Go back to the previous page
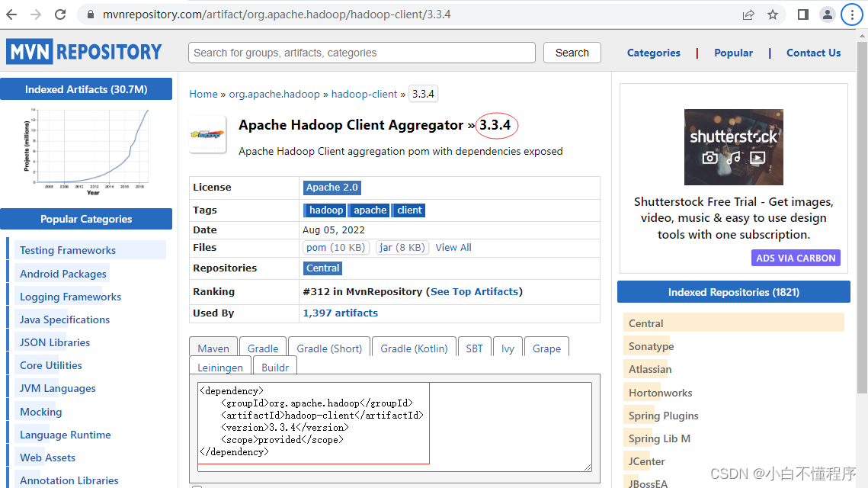The image size is (868, 488). coord(11,14)
